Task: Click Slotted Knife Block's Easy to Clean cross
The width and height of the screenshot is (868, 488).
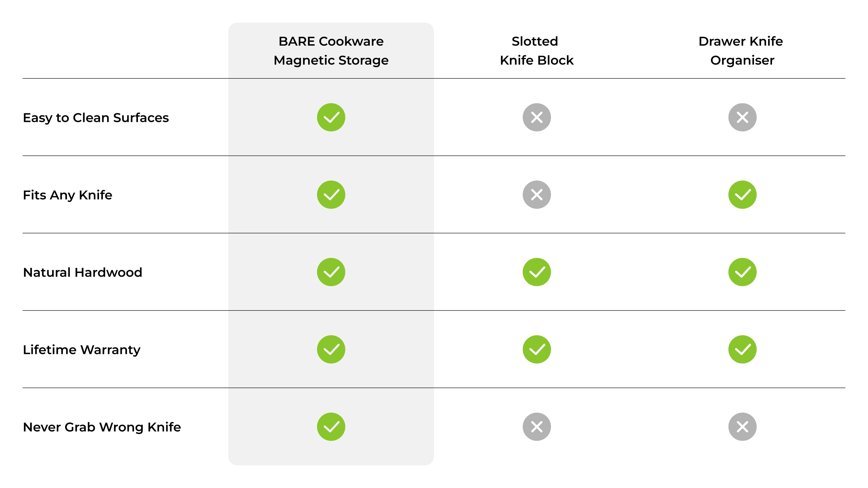Action: tap(536, 117)
